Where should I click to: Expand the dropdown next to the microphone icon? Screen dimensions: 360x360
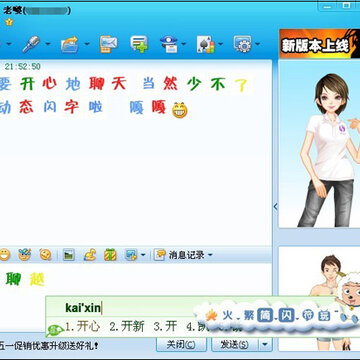point(48,44)
